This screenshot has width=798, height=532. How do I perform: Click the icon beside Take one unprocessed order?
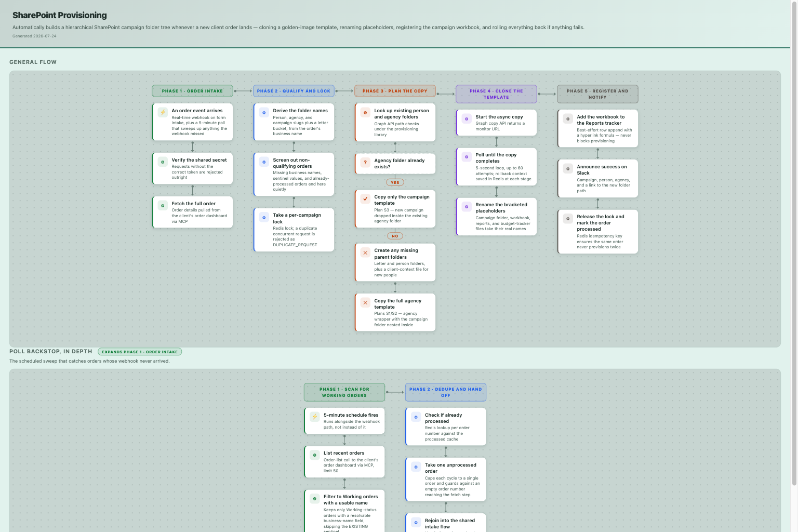(x=416, y=467)
